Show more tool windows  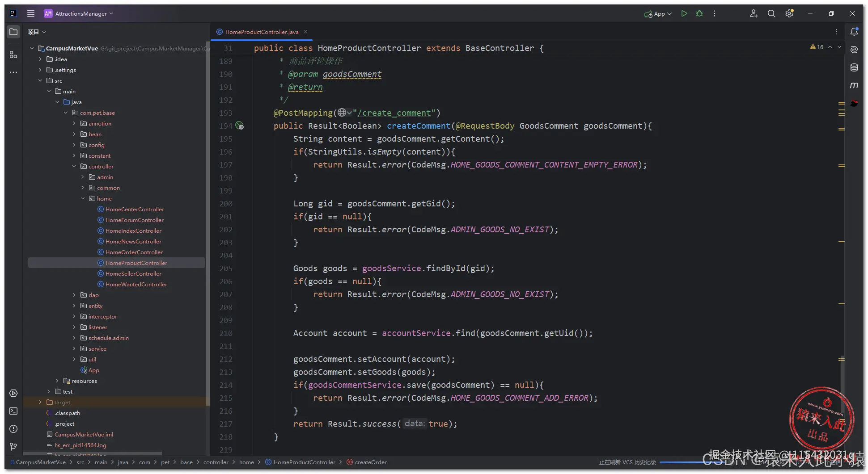point(13,72)
